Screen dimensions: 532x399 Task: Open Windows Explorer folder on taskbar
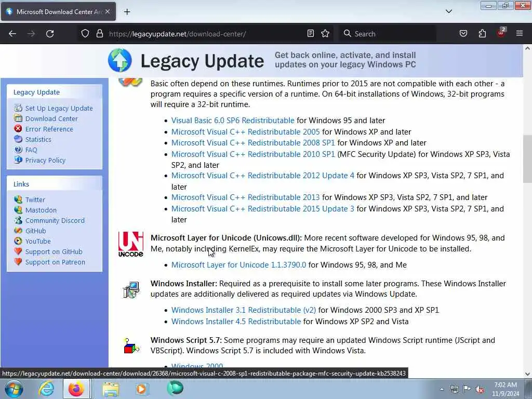pyautogui.click(x=111, y=389)
